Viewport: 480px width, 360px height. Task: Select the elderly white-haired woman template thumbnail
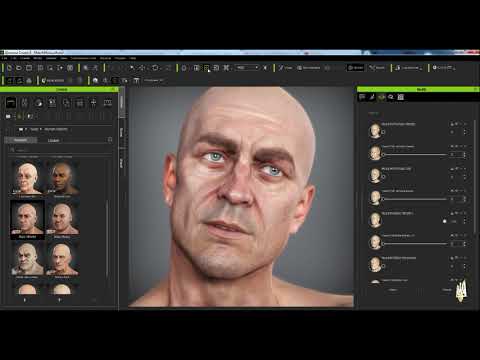click(27, 178)
